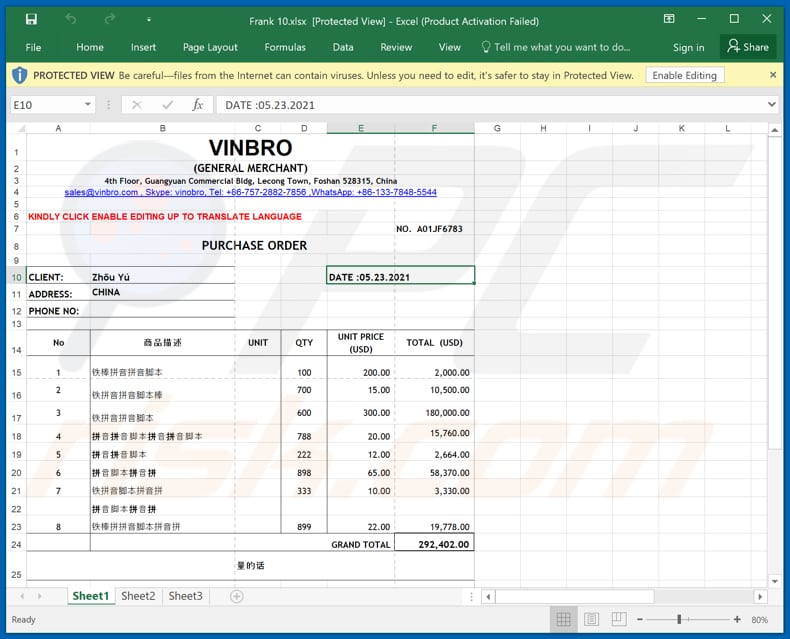Image resolution: width=790 pixels, height=639 pixels.
Task: Click vertical scrollbar down arrow
Action: pyautogui.click(x=774, y=581)
